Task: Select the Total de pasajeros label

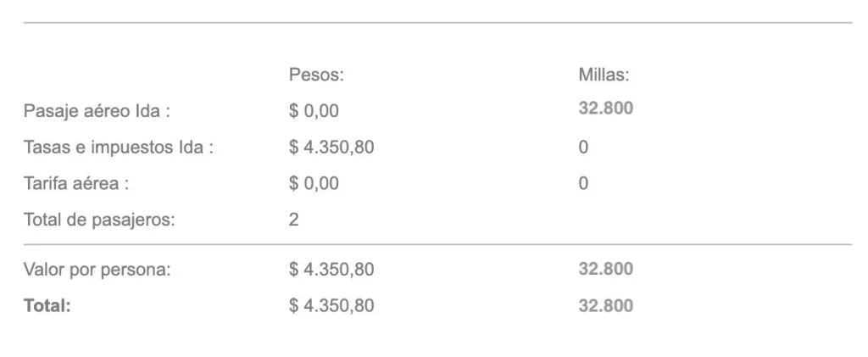Action: point(99,220)
